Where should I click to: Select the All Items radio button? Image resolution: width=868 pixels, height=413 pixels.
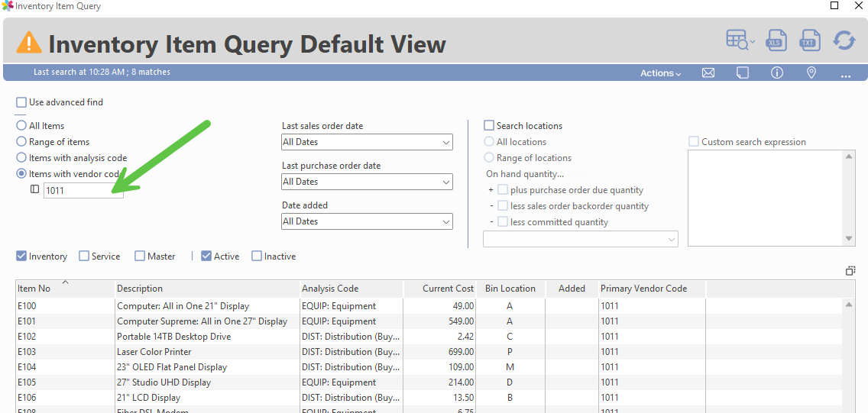(21, 126)
